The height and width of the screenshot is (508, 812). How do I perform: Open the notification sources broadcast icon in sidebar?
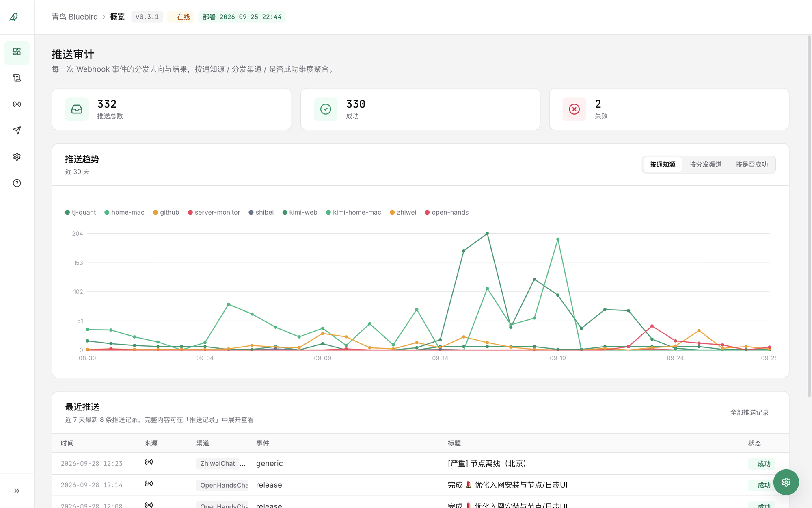[17, 104]
